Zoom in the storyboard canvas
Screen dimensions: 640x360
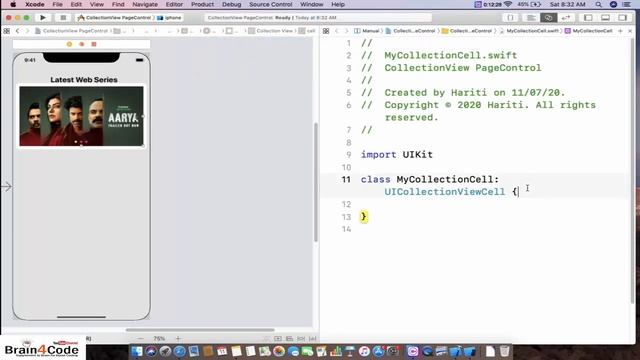(x=178, y=338)
